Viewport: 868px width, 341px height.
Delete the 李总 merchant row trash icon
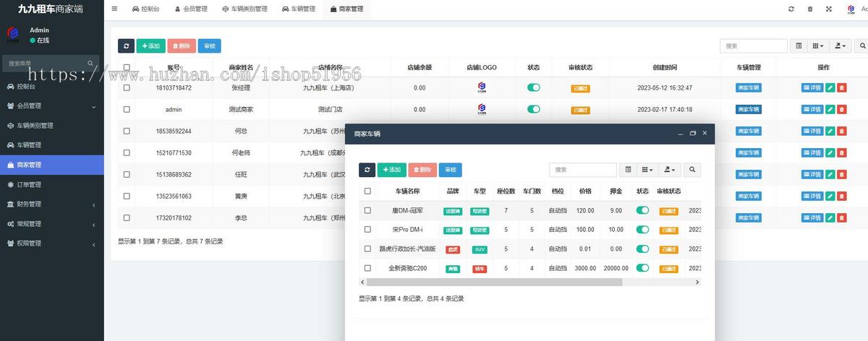(842, 218)
